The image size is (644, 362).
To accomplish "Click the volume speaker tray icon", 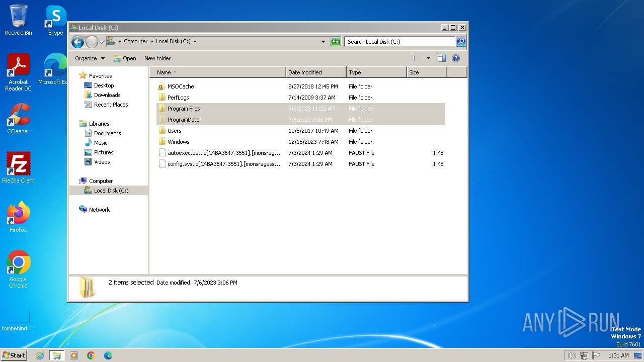I will tap(572, 355).
